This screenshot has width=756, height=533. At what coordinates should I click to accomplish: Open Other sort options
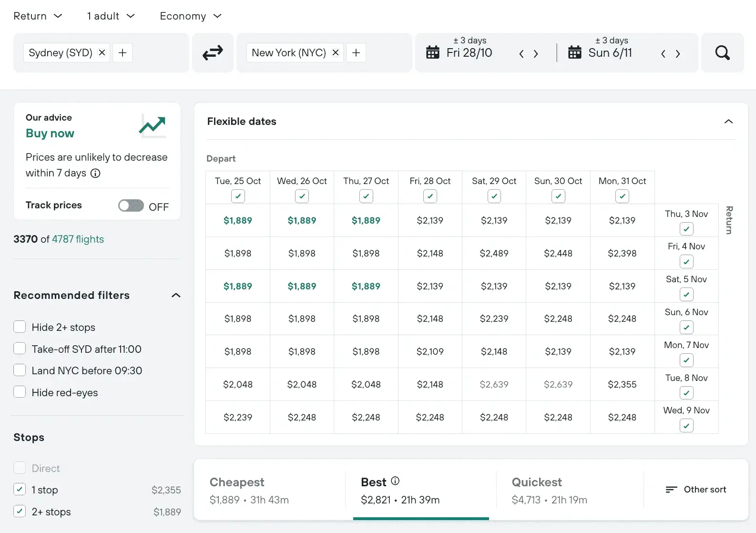coord(696,490)
